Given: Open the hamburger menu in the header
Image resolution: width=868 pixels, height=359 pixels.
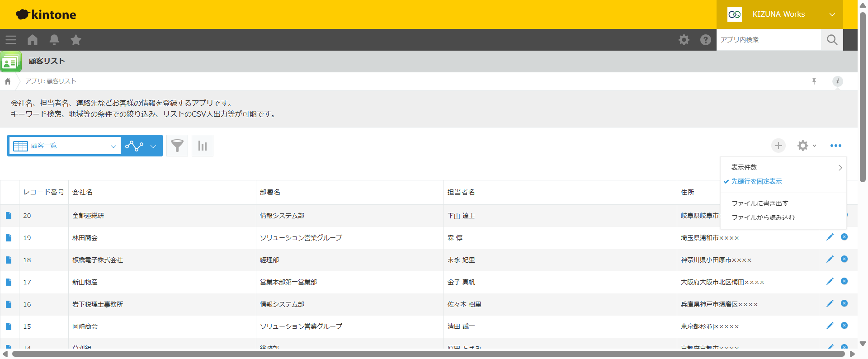Looking at the screenshot, I should 11,40.
